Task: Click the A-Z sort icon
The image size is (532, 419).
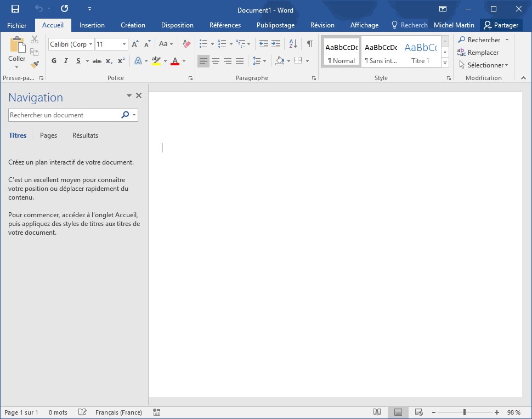Action: [293, 44]
